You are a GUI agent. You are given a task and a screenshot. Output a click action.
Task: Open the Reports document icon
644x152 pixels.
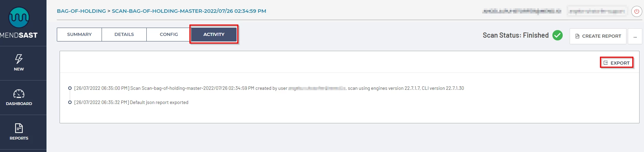coord(19,128)
